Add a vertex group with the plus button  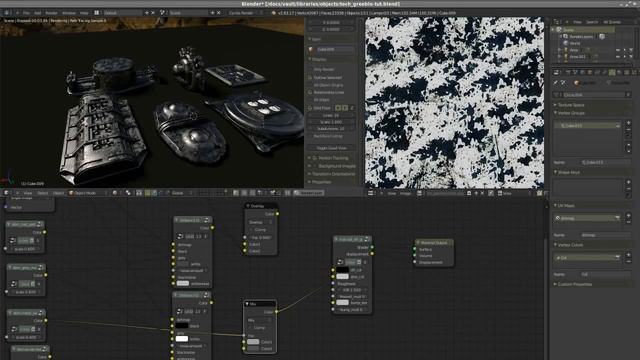pyautogui.click(x=628, y=122)
